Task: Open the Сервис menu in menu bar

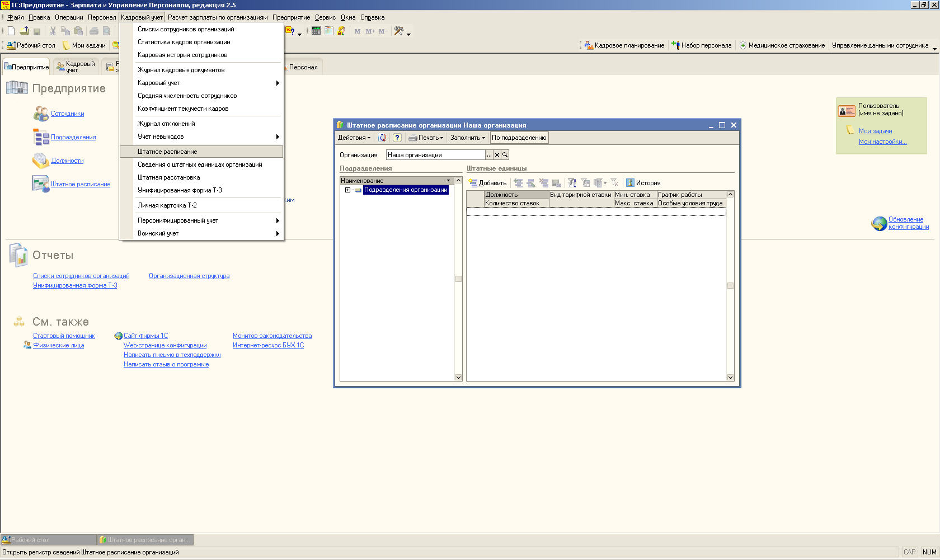Action: (x=325, y=17)
